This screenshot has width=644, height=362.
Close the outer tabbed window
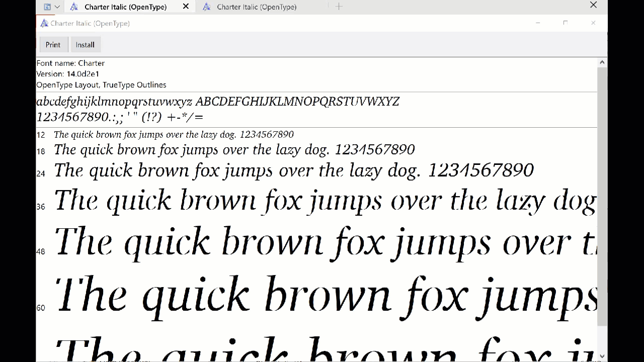tap(593, 5)
